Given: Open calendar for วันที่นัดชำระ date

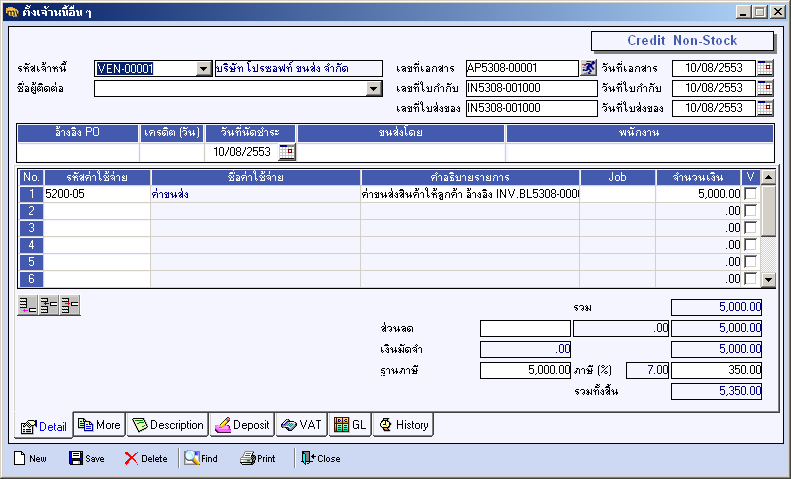Looking at the screenshot, I should click(x=287, y=152).
